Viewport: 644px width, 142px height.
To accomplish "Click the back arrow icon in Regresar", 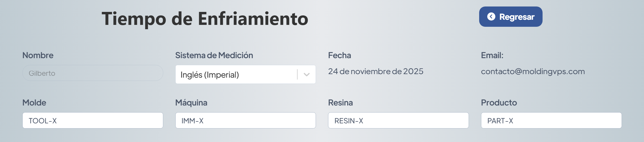I will 491,17.
